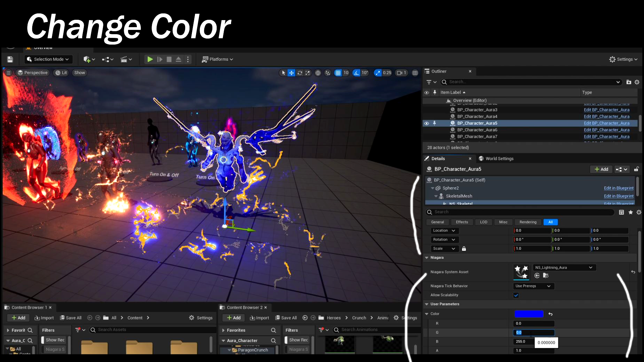
Task: Click the use-selected-asset arrow icon for Niagara System Asset
Action: click(x=537, y=276)
